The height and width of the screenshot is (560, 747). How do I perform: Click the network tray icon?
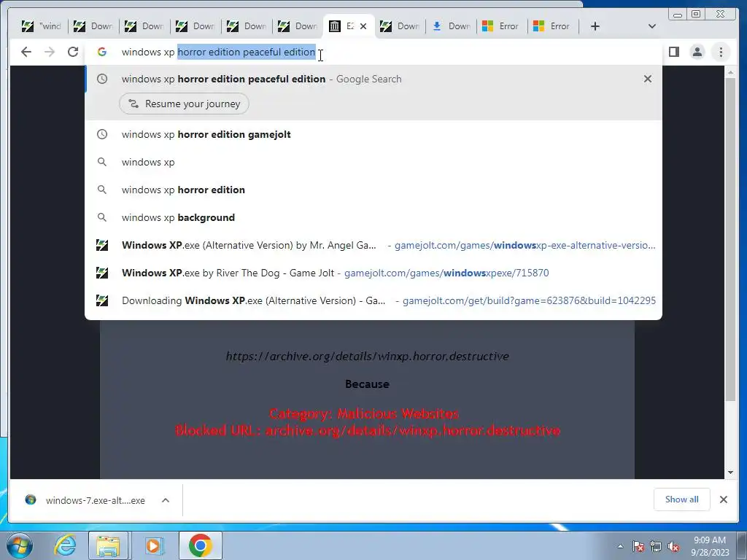point(656,546)
